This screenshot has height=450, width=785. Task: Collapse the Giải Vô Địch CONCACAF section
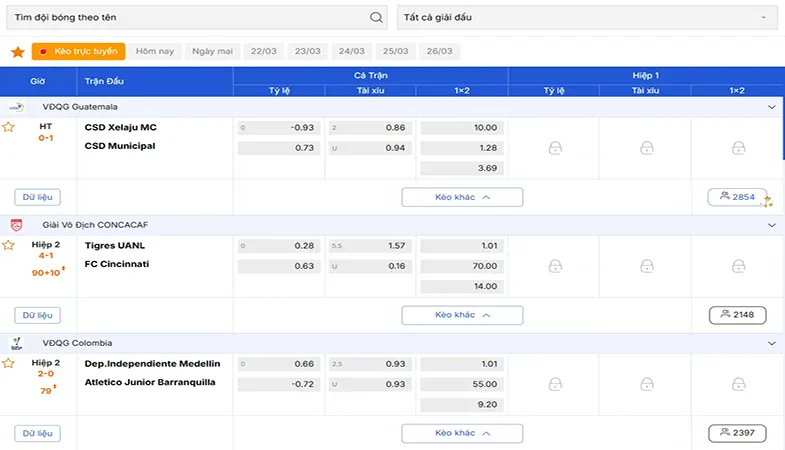pos(771,225)
